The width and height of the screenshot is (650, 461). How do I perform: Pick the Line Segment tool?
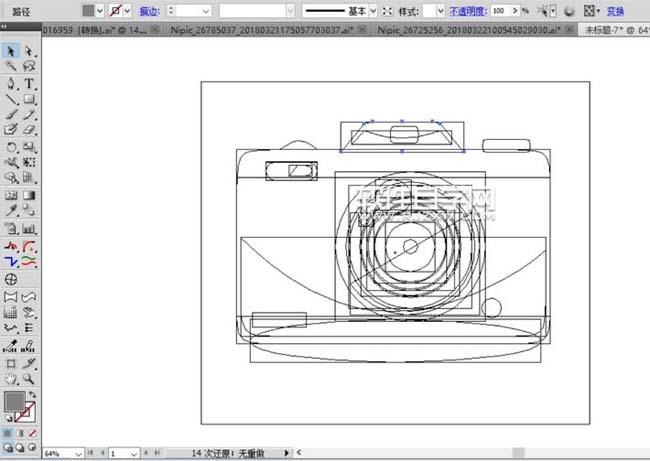tap(11, 99)
